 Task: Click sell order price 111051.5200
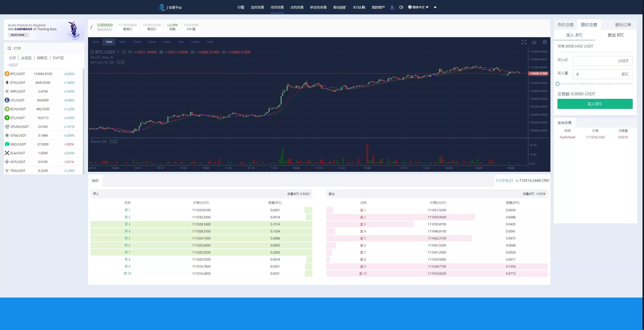437,210
